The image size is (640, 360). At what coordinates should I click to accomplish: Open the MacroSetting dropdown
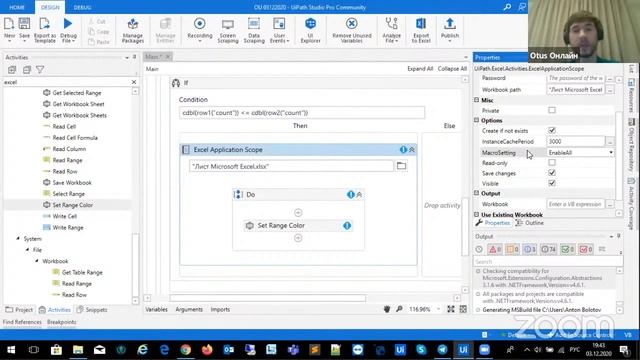(x=611, y=152)
